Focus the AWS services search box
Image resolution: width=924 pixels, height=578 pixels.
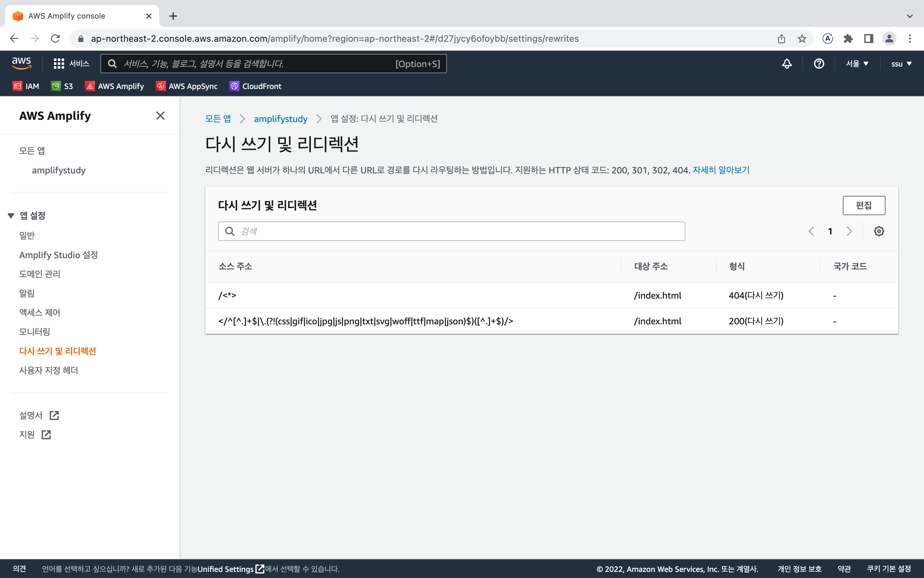click(273, 64)
